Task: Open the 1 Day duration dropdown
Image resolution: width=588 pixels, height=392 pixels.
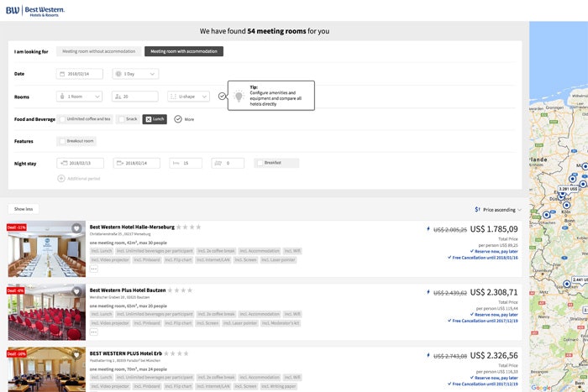Action: 134,74
